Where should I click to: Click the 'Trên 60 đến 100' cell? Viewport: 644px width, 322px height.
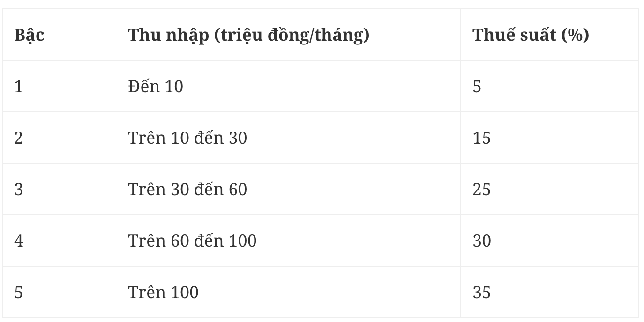(x=192, y=241)
